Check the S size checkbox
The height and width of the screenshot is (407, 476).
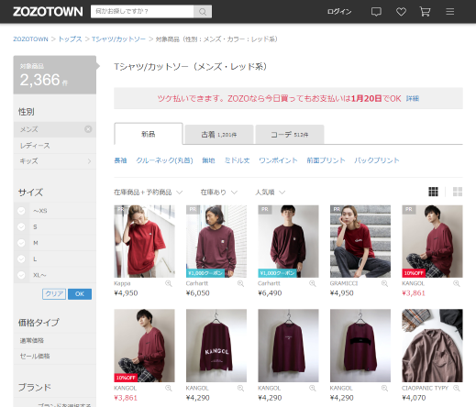21,227
